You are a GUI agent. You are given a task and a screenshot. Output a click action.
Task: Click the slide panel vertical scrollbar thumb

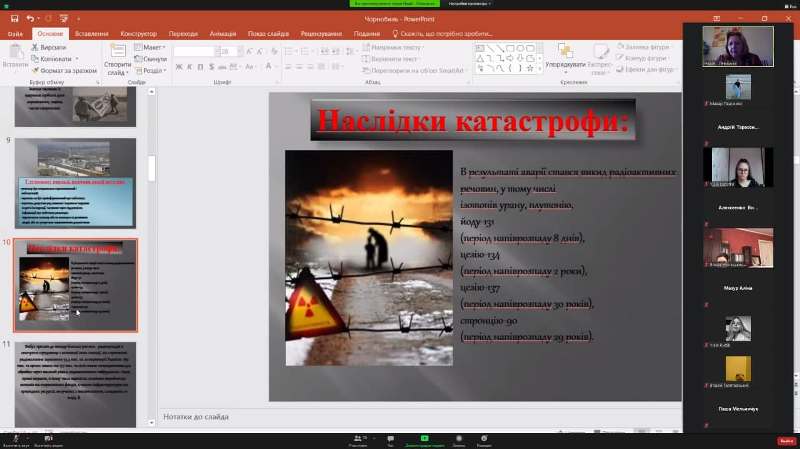tap(152, 168)
